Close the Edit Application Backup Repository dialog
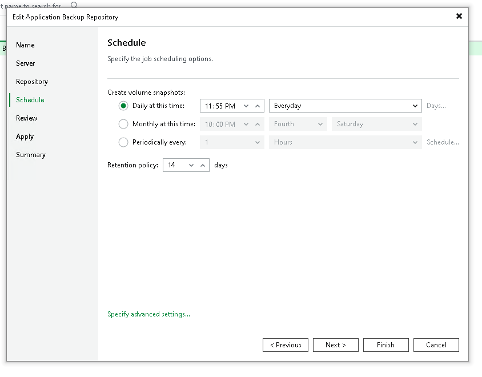Viewport: 482px width, 377px height. [x=459, y=16]
